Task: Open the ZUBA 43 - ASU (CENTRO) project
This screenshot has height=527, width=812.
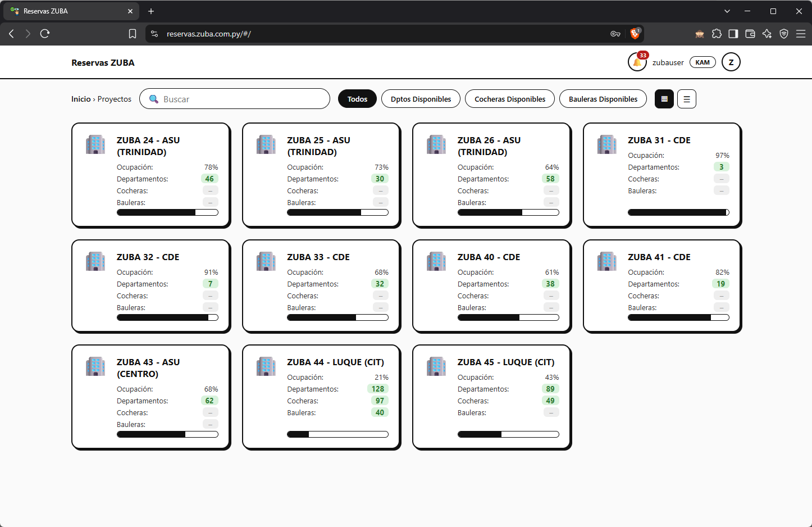Action: pyautogui.click(x=151, y=397)
